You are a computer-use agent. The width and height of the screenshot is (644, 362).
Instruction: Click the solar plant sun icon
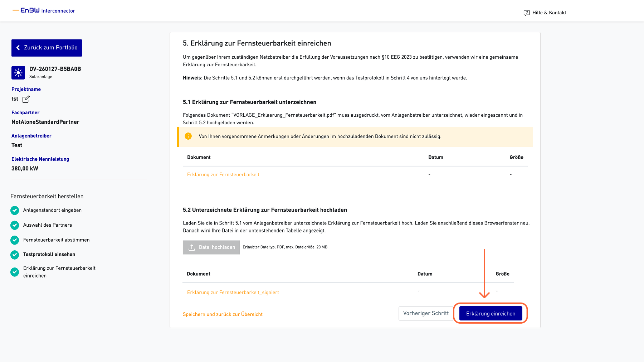point(18,73)
